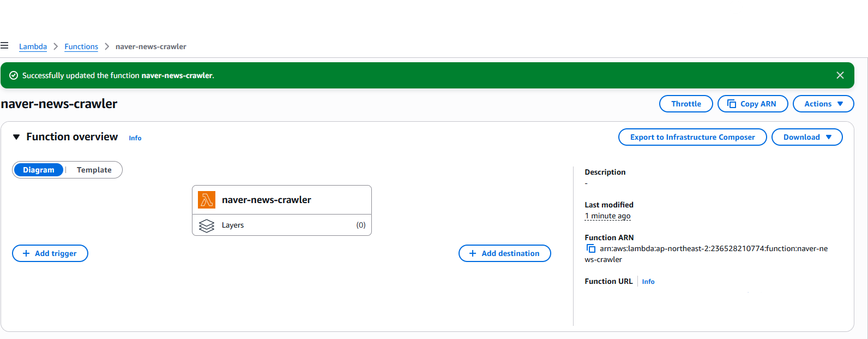Click the Description label
This screenshot has height=339, width=868.
point(605,172)
